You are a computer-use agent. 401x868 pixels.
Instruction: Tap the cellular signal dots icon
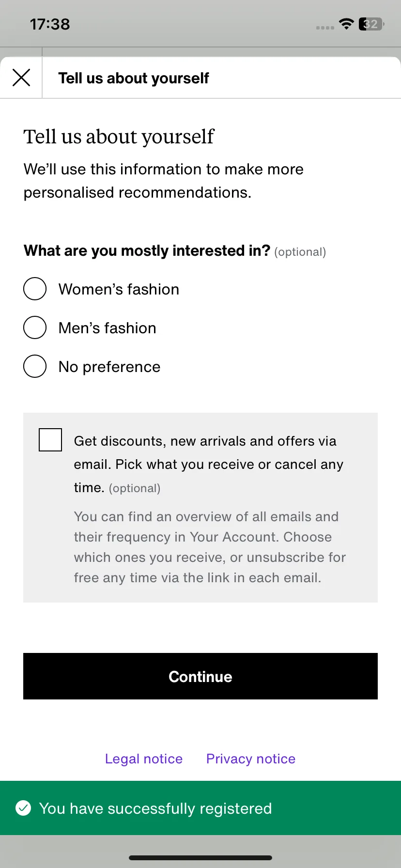click(x=325, y=28)
